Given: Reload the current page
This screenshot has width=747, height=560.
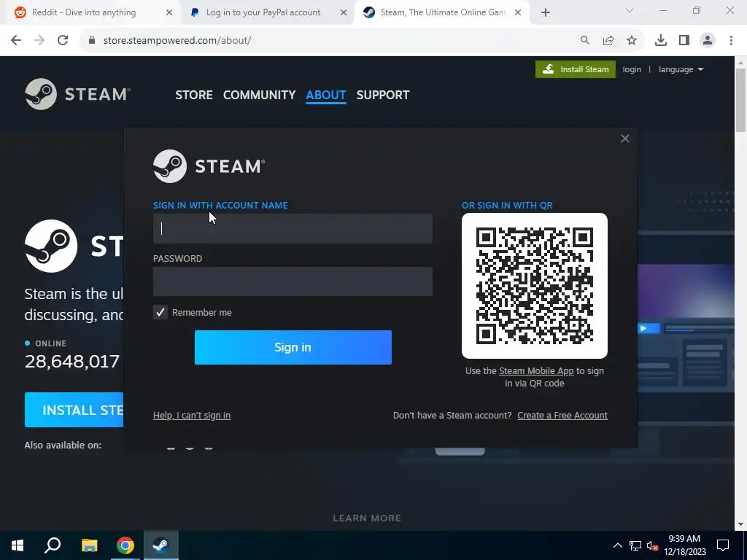Looking at the screenshot, I should 63,41.
